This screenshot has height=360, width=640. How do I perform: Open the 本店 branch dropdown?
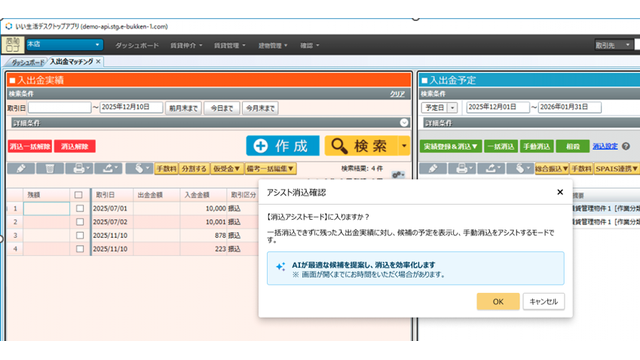pos(64,44)
